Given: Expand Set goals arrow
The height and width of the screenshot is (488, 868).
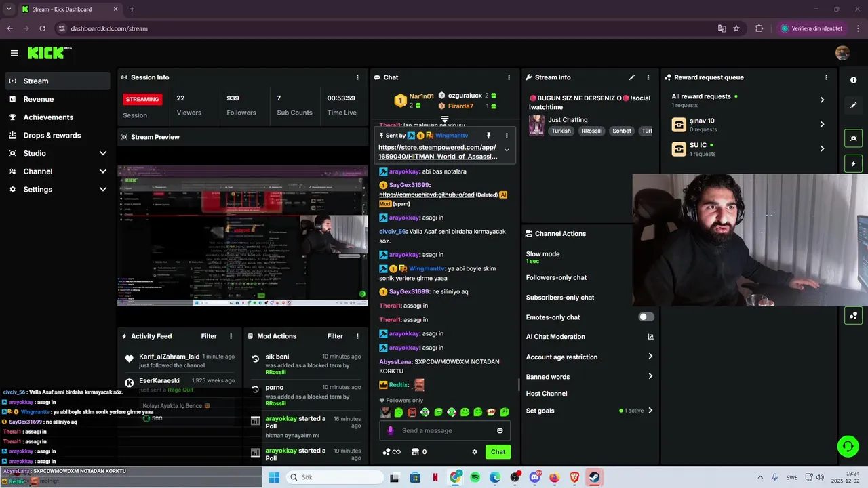Looking at the screenshot, I should [x=650, y=410].
